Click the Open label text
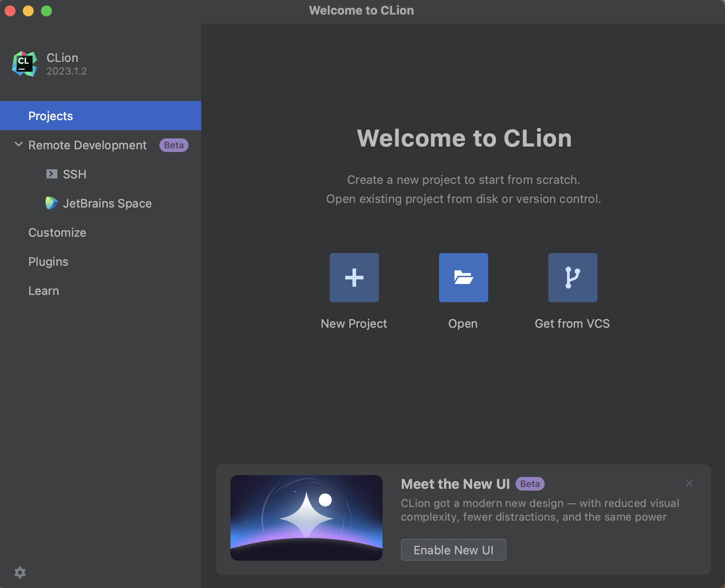Viewport: 725px width, 588px height. 463,324
